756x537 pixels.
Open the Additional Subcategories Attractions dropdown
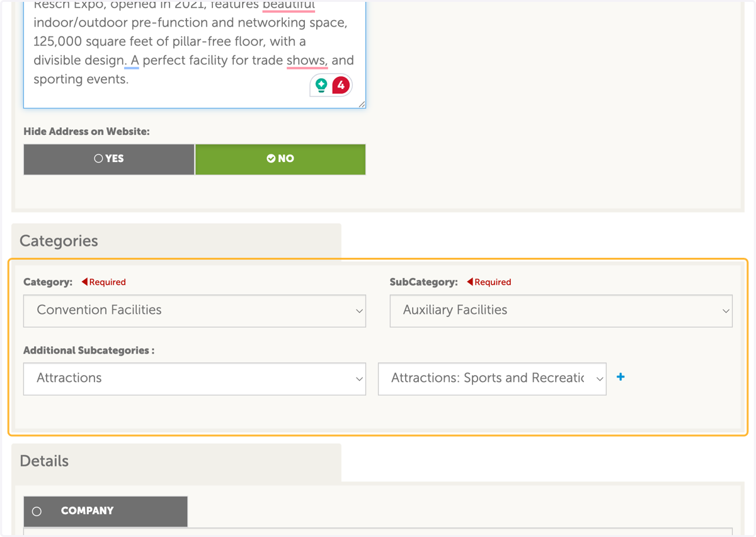[x=195, y=379]
